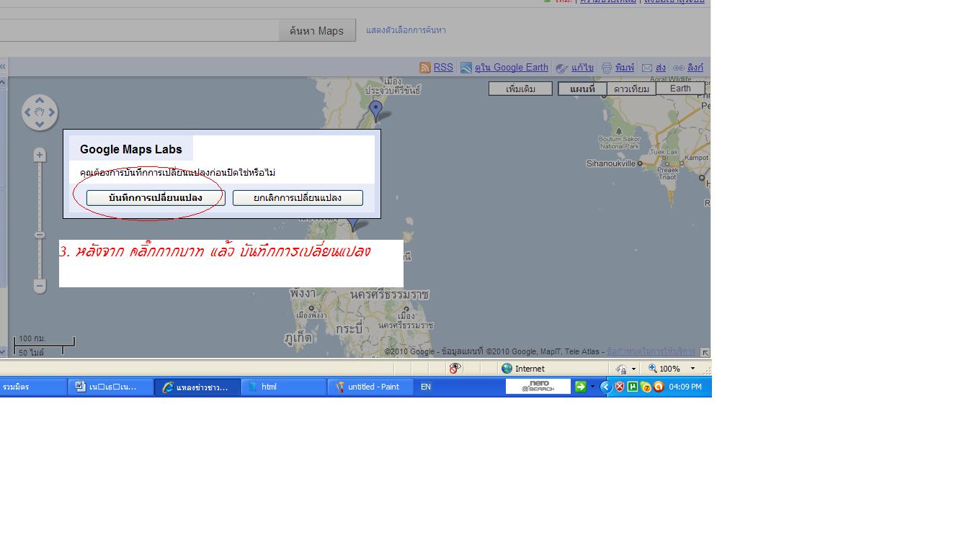
Task: Switch to the Internet Explorer taskbar window
Action: tap(197, 387)
